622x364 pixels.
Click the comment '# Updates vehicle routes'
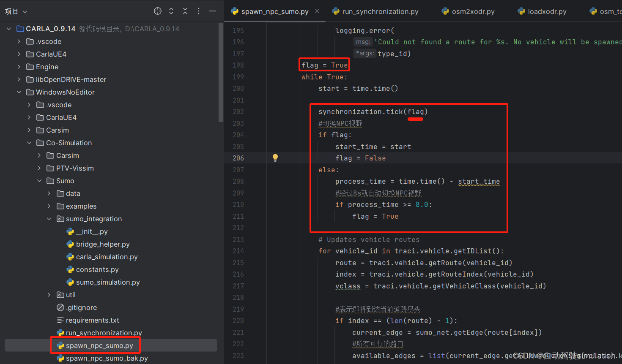[x=369, y=239]
